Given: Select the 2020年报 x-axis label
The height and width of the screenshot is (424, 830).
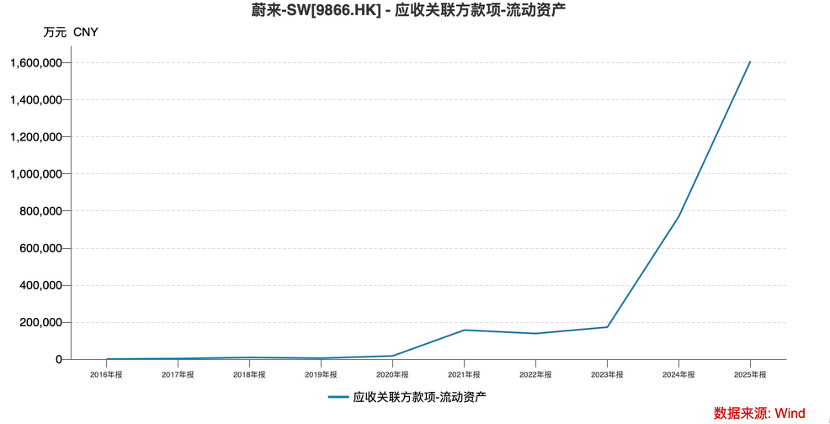Looking at the screenshot, I should [392, 374].
